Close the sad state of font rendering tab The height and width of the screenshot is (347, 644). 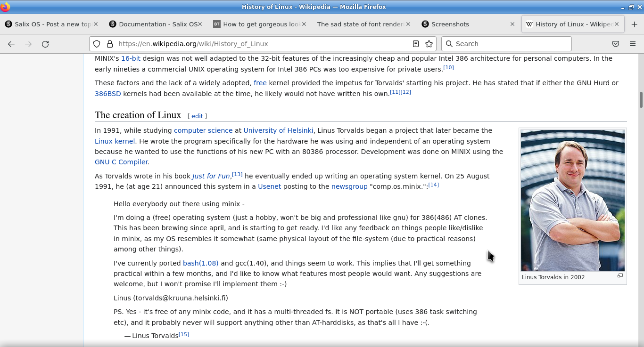[408, 24]
